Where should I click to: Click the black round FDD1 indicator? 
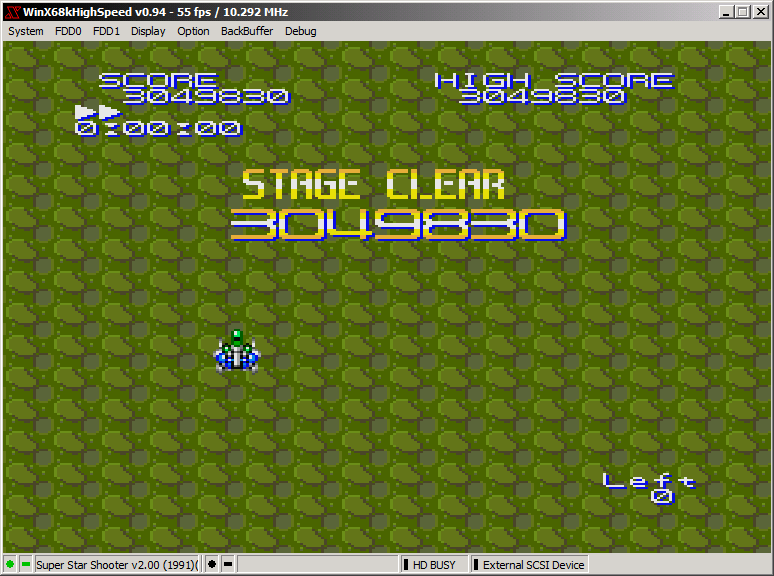[x=212, y=564]
